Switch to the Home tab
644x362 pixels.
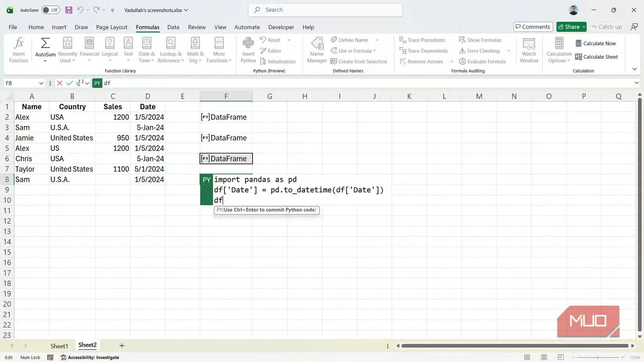click(36, 27)
